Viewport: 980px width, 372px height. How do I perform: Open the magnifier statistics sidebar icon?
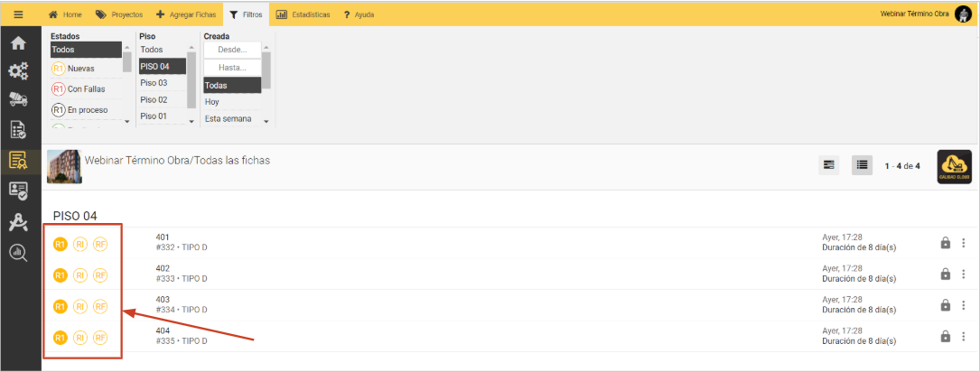pos(19,253)
